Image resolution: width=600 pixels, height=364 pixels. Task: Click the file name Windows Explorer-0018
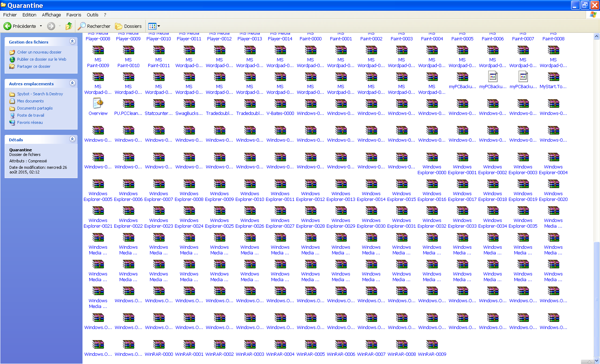pos(492,197)
